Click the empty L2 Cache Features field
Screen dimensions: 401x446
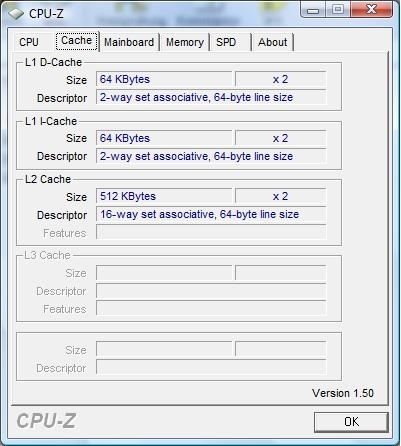[211, 232]
